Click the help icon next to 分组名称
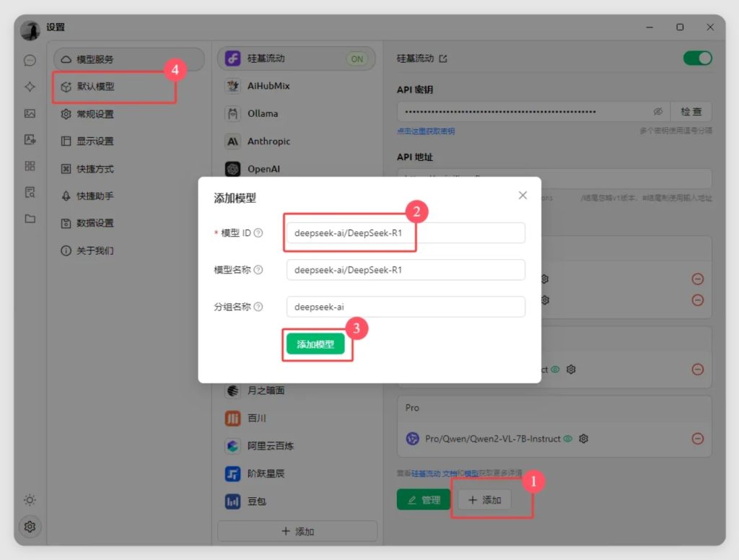739x560 pixels. pyautogui.click(x=258, y=307)
